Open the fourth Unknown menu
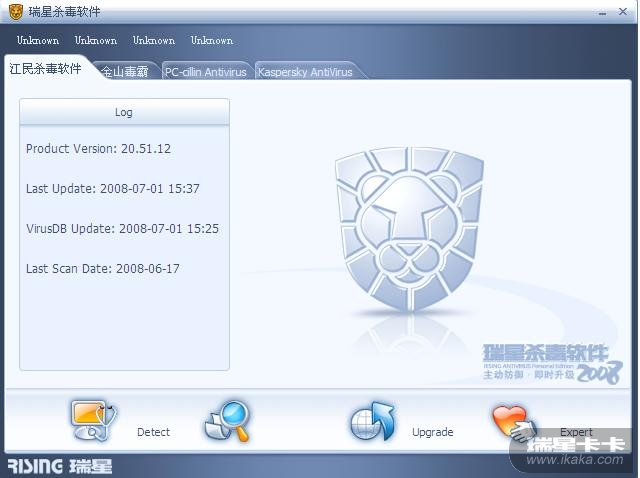 click(x=212, y=40)
